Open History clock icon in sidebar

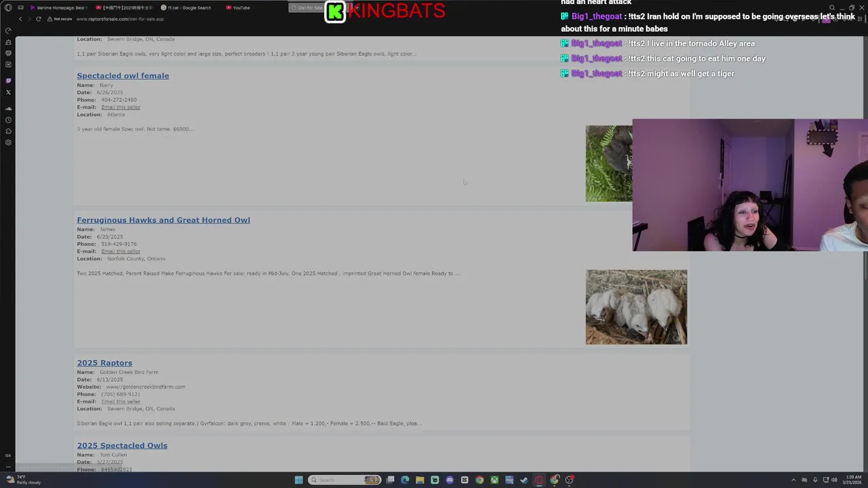pos(8,120)
